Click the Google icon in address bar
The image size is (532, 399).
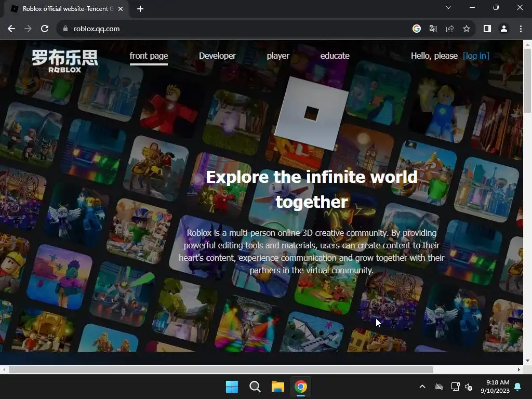point(417,29)
